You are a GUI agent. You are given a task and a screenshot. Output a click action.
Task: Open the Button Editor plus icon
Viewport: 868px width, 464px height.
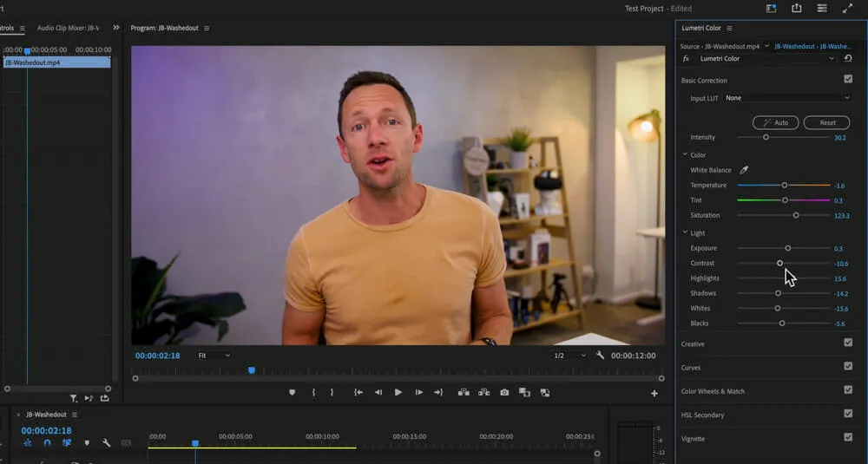click(x=654, y=393)
